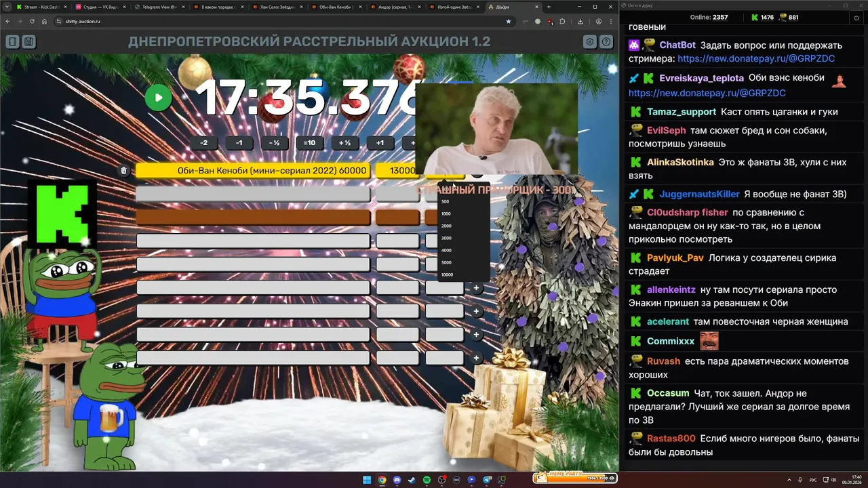Start the auction timer with the play button
The width and height of the screenshot is (868, 488).
[158, 98]
